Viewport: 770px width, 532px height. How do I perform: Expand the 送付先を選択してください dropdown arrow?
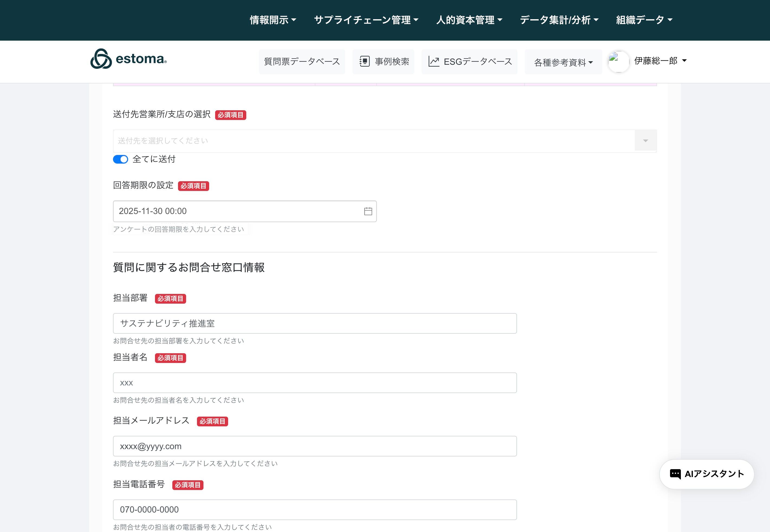coord(645,141)
